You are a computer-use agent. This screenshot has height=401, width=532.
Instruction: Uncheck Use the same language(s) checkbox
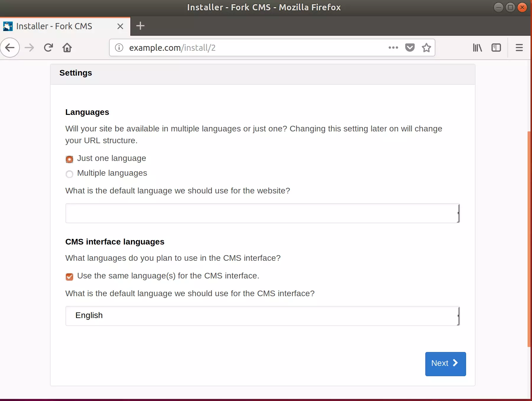coord(69,277)
